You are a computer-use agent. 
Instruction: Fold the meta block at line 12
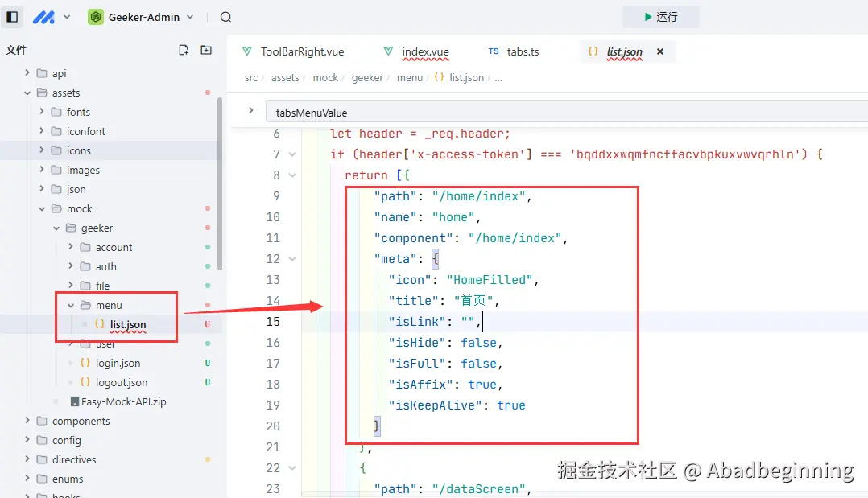[x=292, y=259]
